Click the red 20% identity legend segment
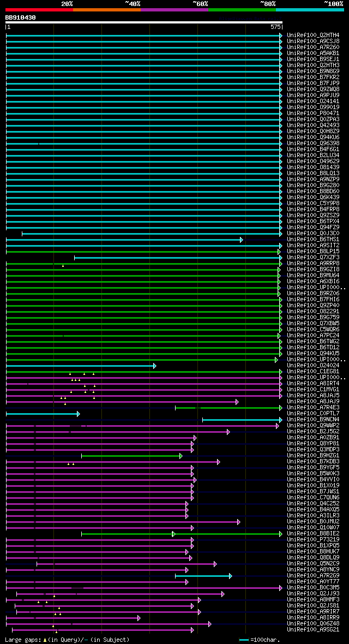 click(39, 9)
